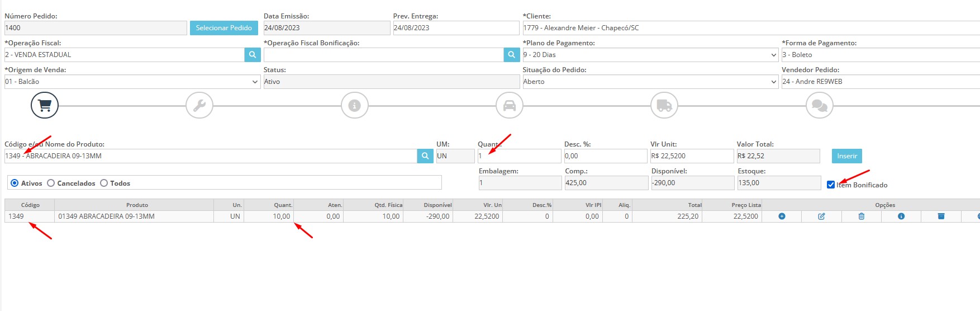Click the Inserir button
This screenshot has width=980, height=311.
point(847,156)
